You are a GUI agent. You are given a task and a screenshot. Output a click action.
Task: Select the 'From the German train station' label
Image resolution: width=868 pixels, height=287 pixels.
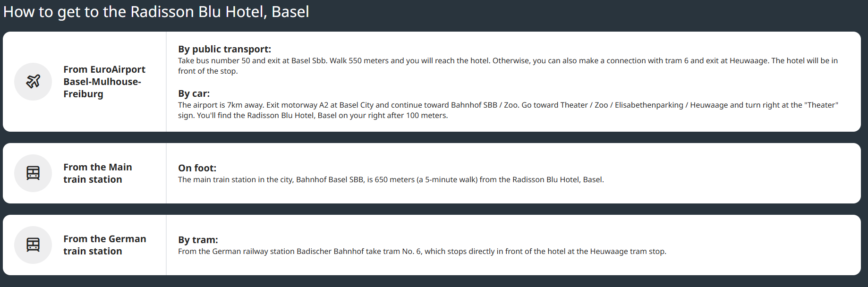coord(105,245)
